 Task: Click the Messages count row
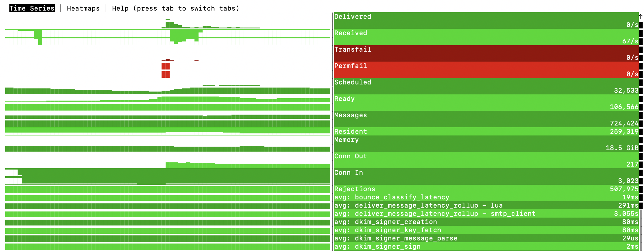(x=485, y=119)
